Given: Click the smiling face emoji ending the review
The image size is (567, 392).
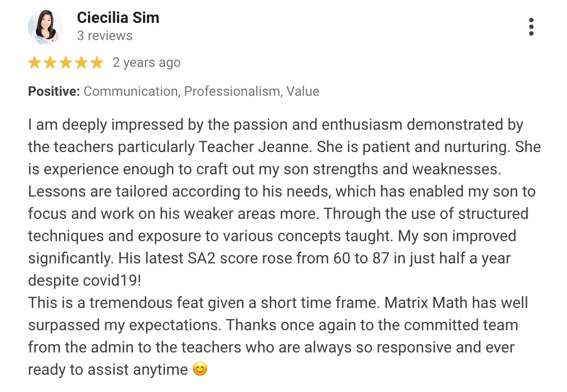Looking at the screenshot, I should tap(199, 369).
